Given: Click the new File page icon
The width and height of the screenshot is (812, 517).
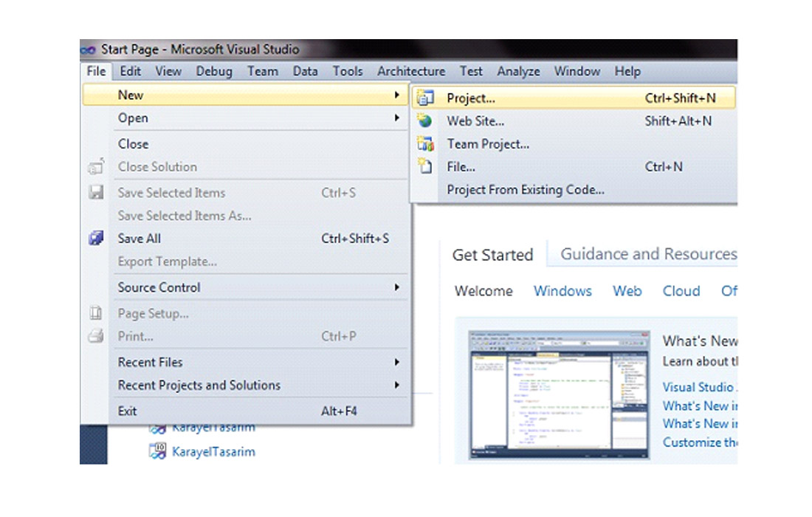Looking at the screenshot, I should 425,166.
